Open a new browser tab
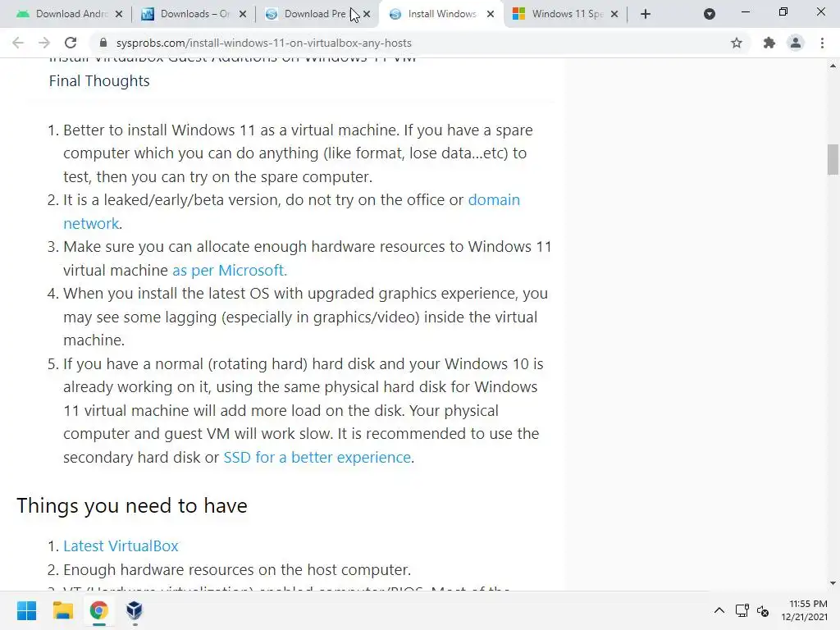The width and height of the screenshot is (840, 630). point(646,14)
